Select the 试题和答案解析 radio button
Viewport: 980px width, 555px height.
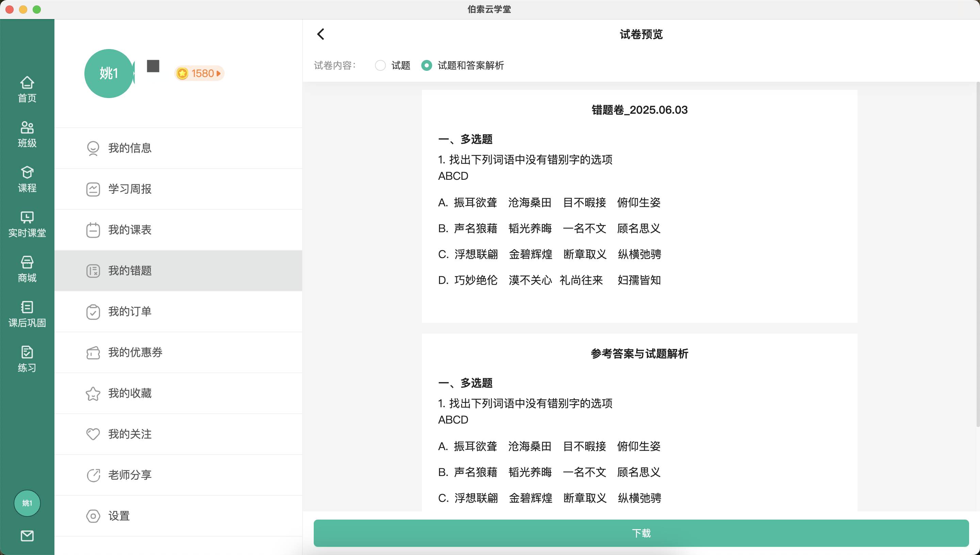coord(426,66)
